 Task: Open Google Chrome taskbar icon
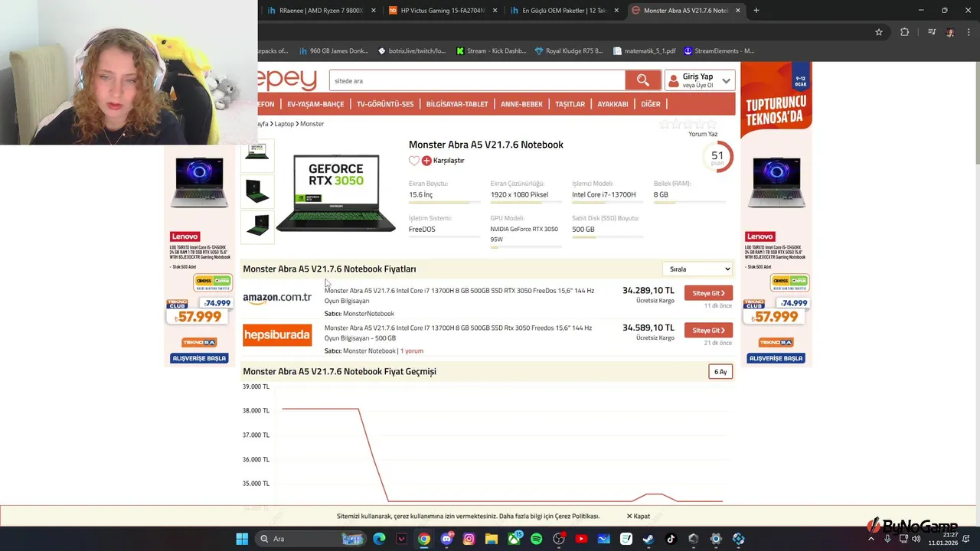[424, 539]
